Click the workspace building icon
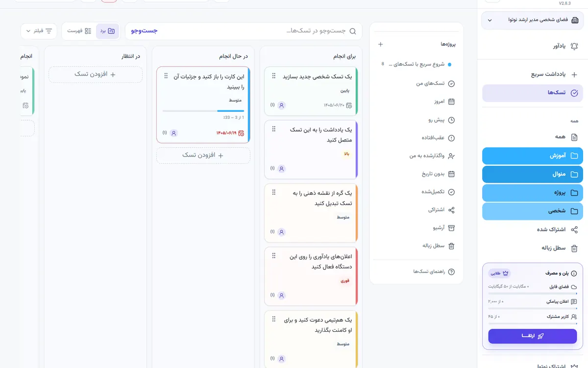Viewport: 588px width, 368px height. pos(575,20)
